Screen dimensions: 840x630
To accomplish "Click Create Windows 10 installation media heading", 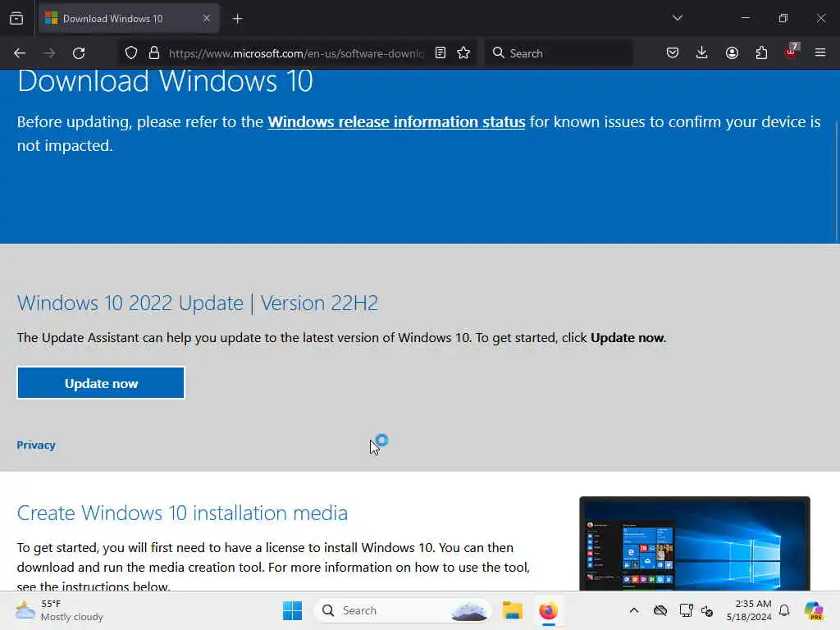I will [x=182, y=514].
